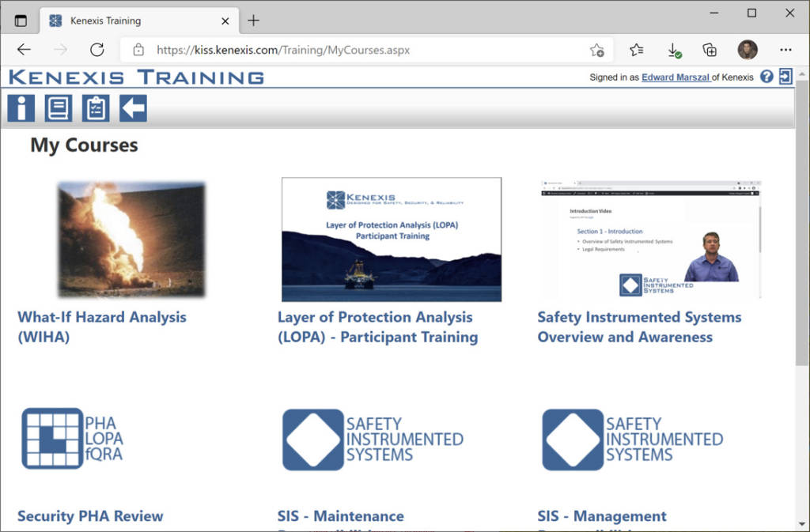Open course information via the info icon
This screenshot has width=810, height=532.
(21, 108)
